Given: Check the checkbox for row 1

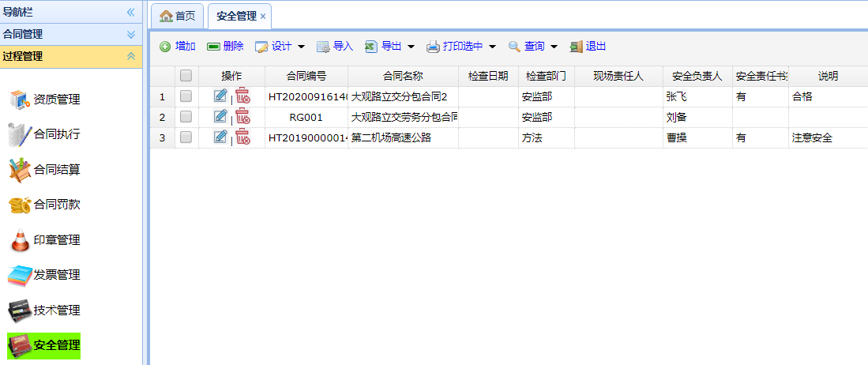Looking at the screenshot, I should click(186, 96).
